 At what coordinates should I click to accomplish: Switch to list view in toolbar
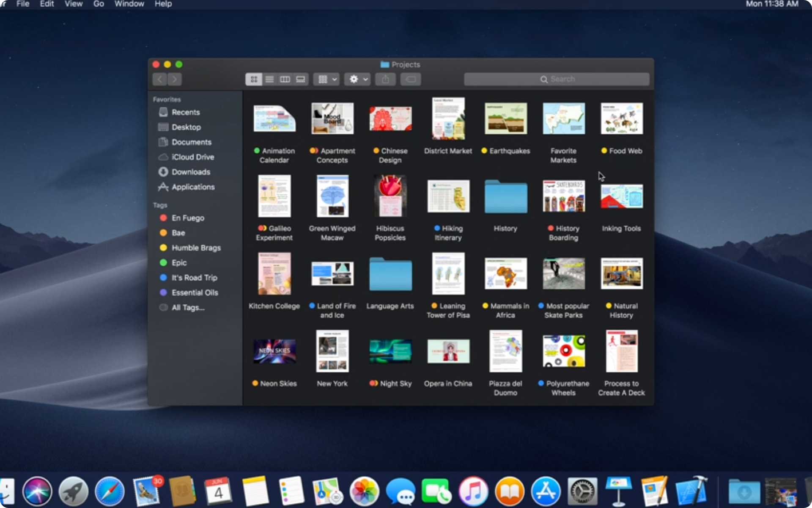(x=269, y=79)
